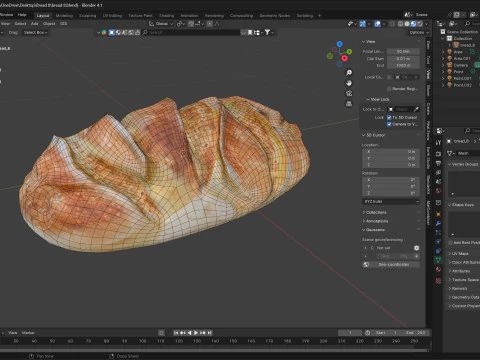Switch to the Shading workspace tab

[166, 16]
